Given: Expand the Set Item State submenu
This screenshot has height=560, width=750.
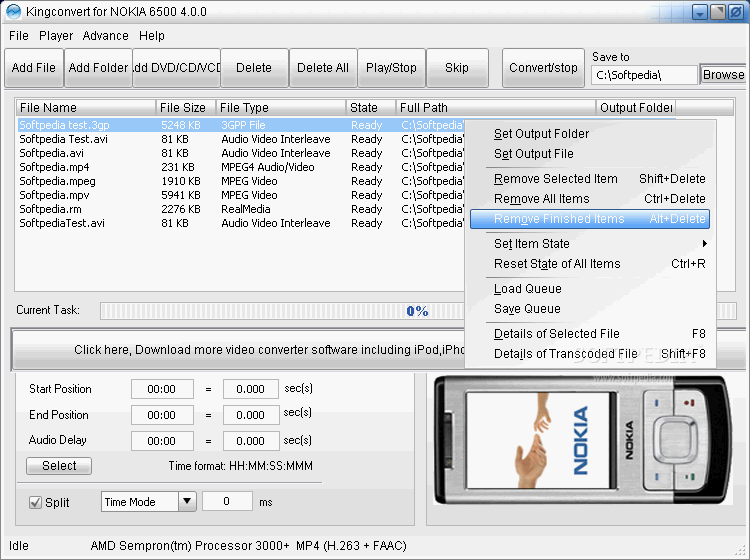Looking at the screenshot, I should click(x=590, y=244).
